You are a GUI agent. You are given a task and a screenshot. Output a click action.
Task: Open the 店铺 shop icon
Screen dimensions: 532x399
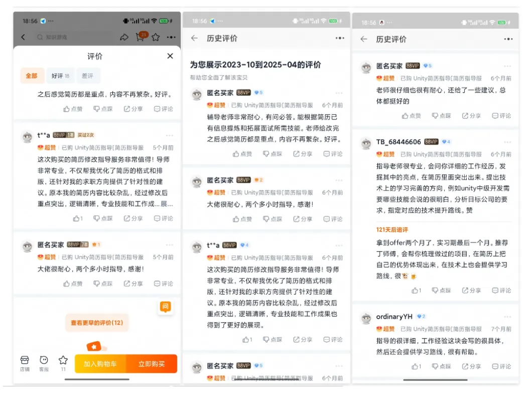point(25,363)
